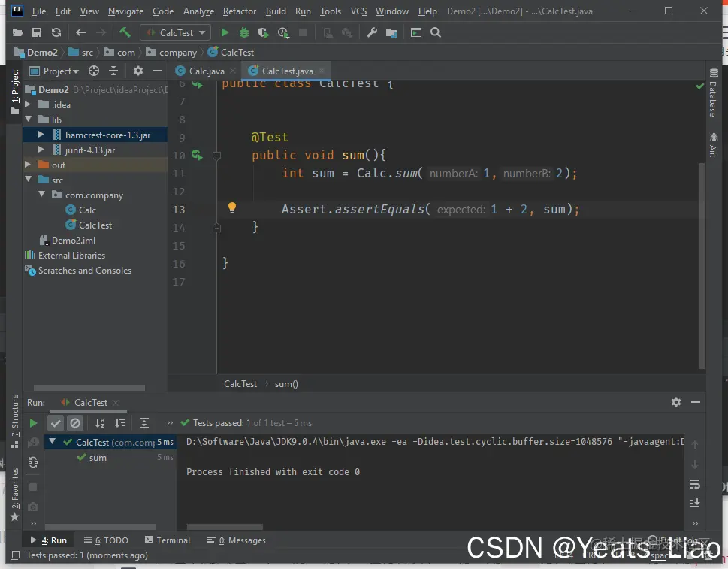
Task: Run CalcTest with the green play button
Action: point(225,32)
